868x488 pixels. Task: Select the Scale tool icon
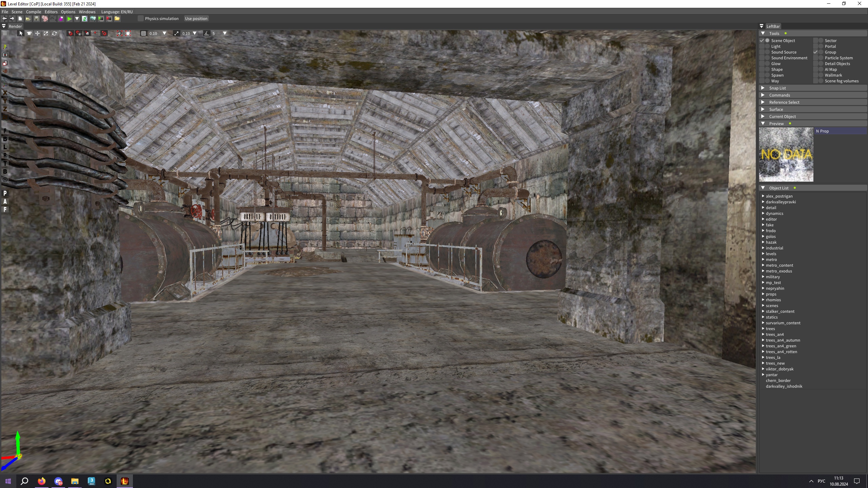pyautogui.click(x=46, y=33)
